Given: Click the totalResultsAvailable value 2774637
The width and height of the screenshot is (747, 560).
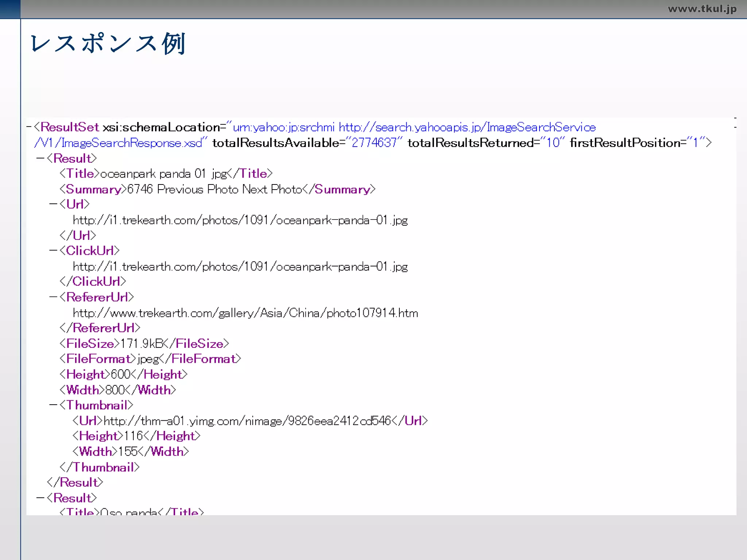Looking at the screenshot, I should pos(374,143).
